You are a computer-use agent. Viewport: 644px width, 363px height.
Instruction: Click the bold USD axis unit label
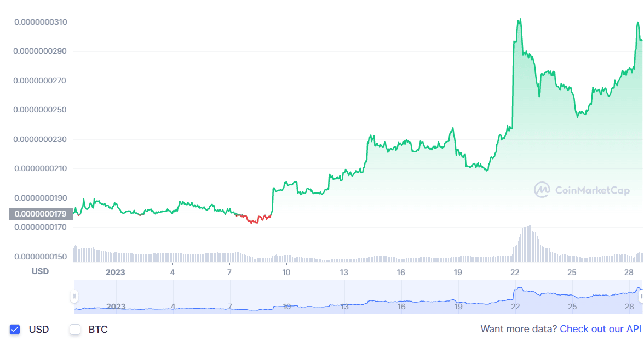[40, 271]
